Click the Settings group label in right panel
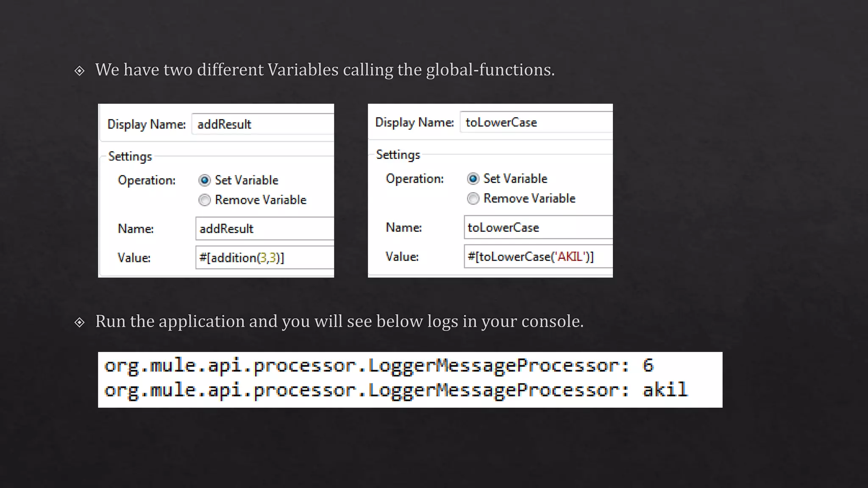The image size is (868, 488). (x=398, y=155)
